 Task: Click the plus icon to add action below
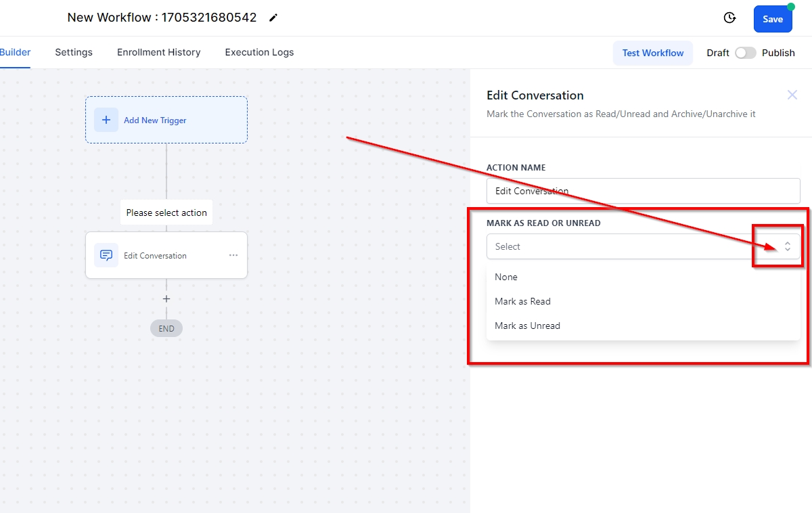pos(166,298)
